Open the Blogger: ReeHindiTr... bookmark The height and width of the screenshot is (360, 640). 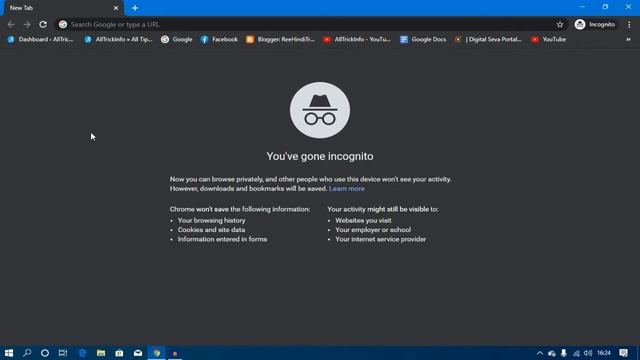point(281,39)
